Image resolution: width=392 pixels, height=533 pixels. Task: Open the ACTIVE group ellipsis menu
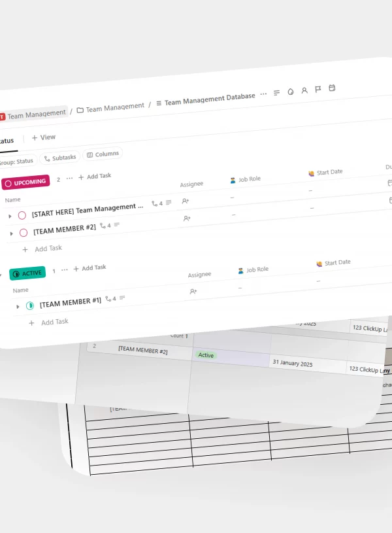65,270
